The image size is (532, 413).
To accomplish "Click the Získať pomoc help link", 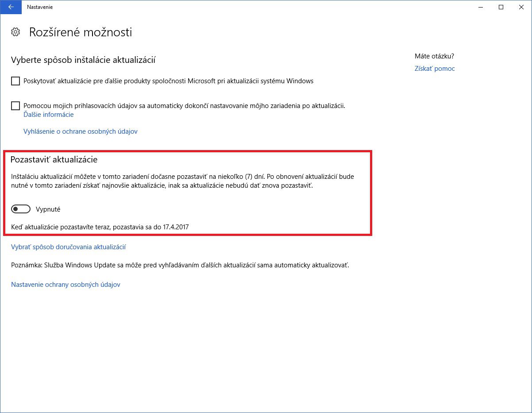I will [435, 69].
